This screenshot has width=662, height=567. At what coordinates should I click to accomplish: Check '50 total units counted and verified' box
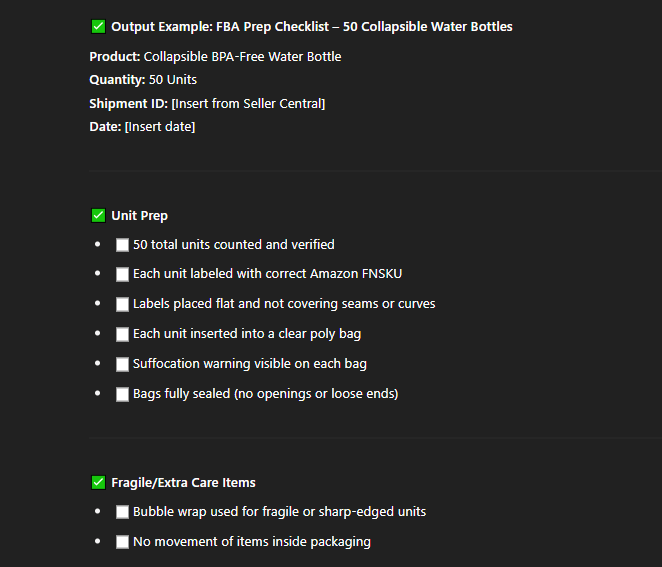point(122,245)
